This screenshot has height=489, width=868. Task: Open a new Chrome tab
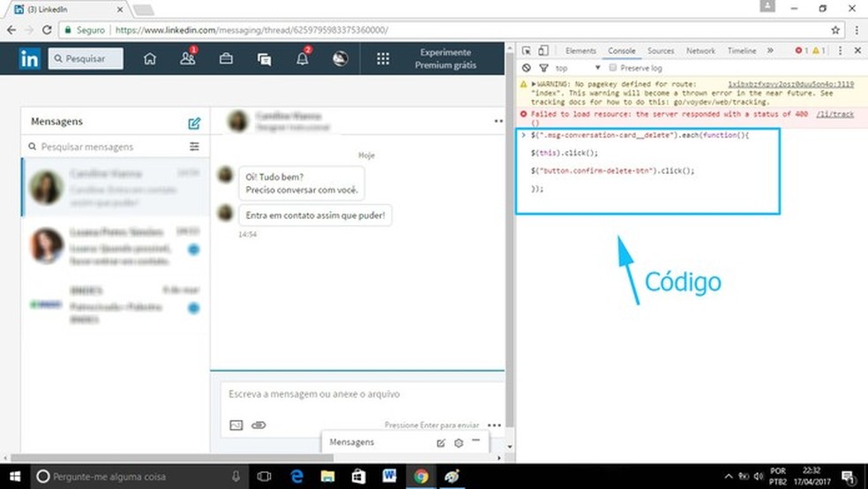tap(144, 10)
